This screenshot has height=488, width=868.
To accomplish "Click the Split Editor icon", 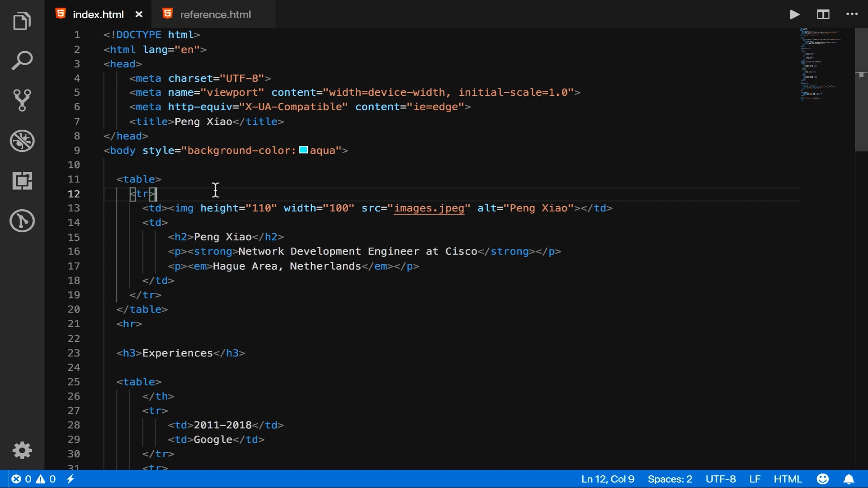I will 823,14.
